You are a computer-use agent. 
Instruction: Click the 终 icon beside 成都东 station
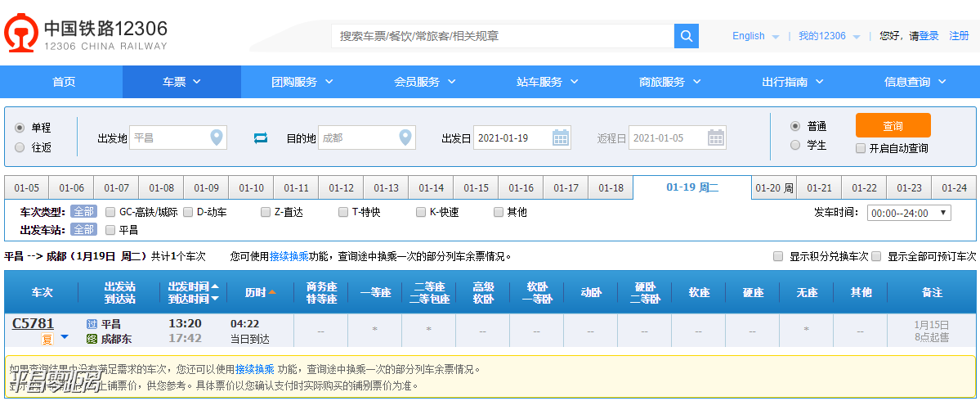[x=92, y=340]
